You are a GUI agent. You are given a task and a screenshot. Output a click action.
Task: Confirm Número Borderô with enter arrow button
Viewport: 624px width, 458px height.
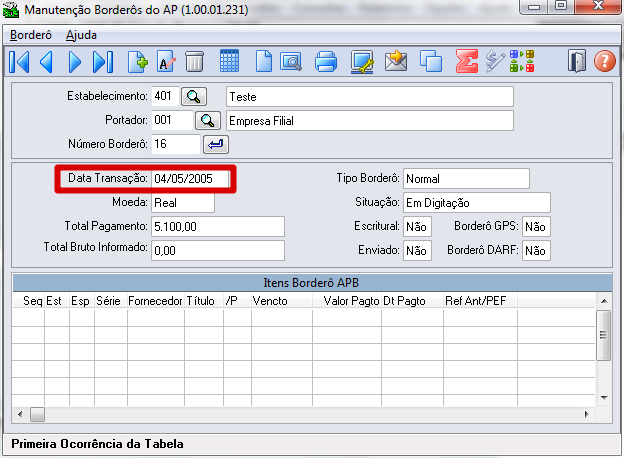pyautogui.click(x=216, y=144)
